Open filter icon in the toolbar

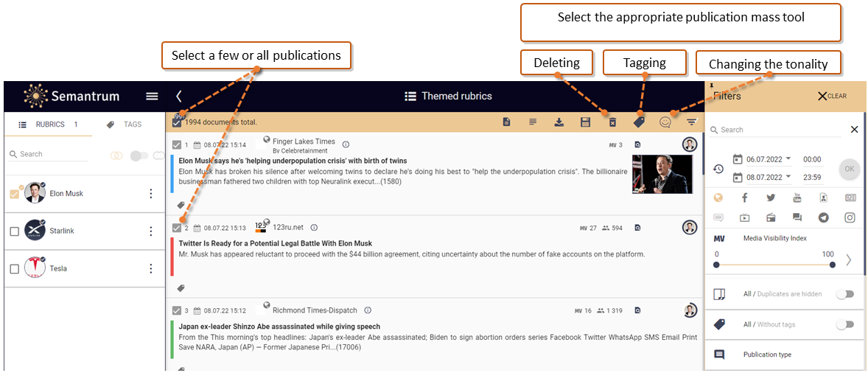point(692,122)
